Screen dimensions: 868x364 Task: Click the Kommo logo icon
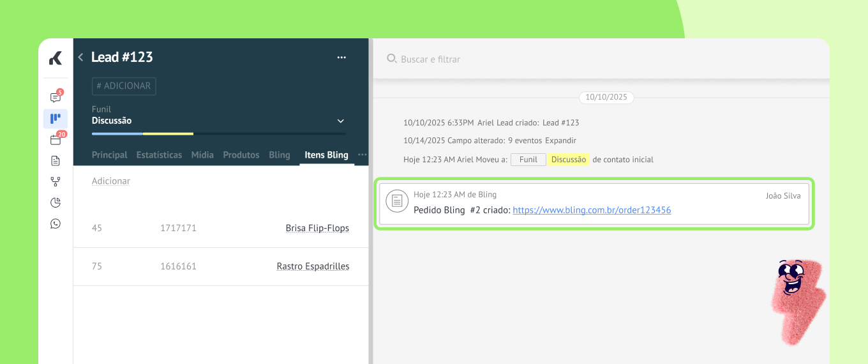(56, 59)
